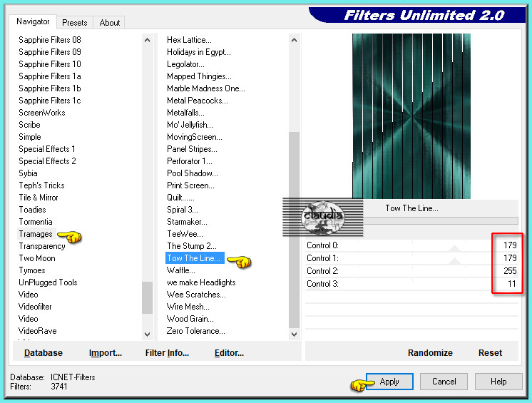
Task: Click the Apply button
Action: (389, 382)
